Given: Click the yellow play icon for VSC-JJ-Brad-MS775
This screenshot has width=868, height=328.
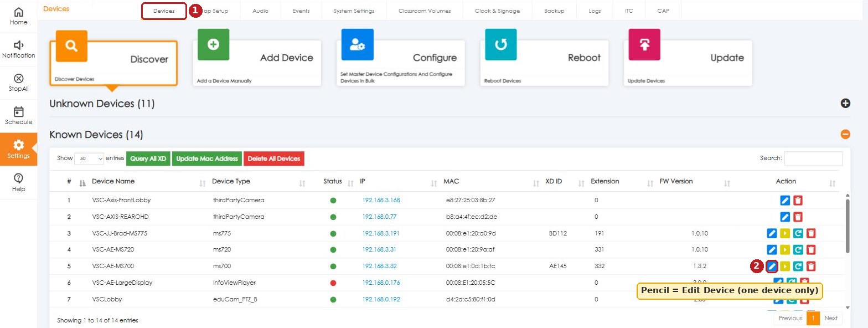Looking at the screenshot, I should (x=785, y=233).
